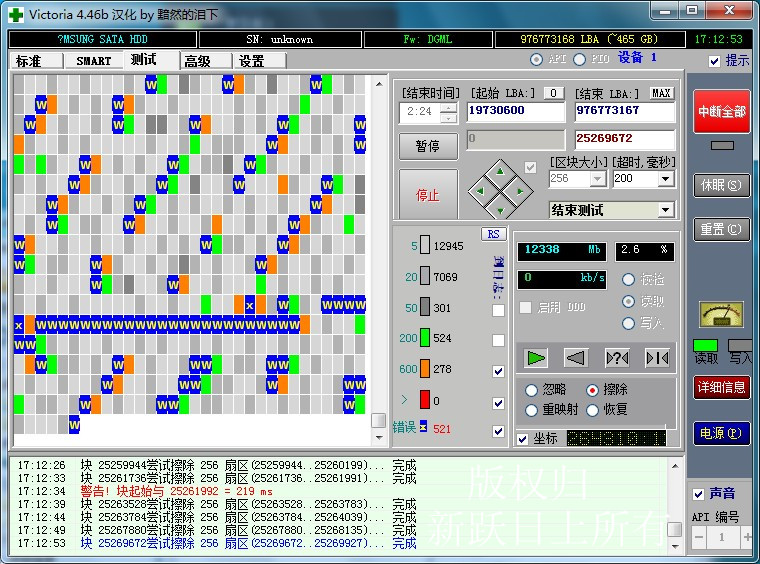Open the 结束测试 action dropdown
760x564 pixels.
666,210
